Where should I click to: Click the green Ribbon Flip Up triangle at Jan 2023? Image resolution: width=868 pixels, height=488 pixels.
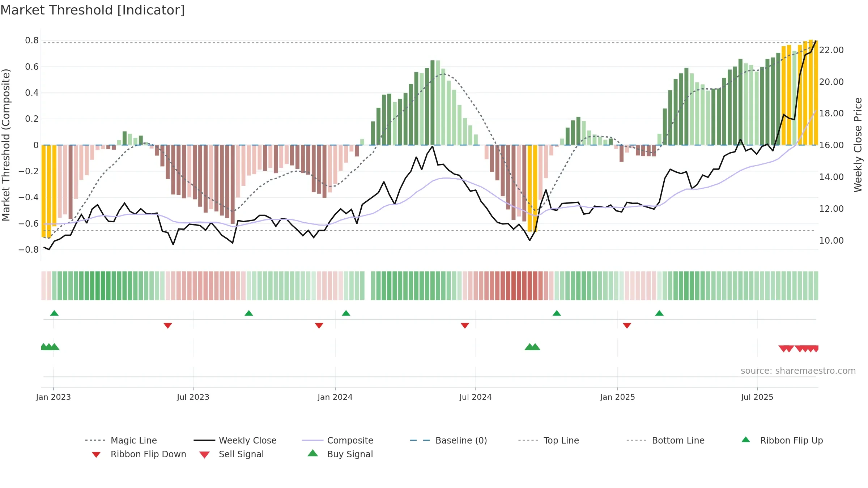(x=54, y=313)
